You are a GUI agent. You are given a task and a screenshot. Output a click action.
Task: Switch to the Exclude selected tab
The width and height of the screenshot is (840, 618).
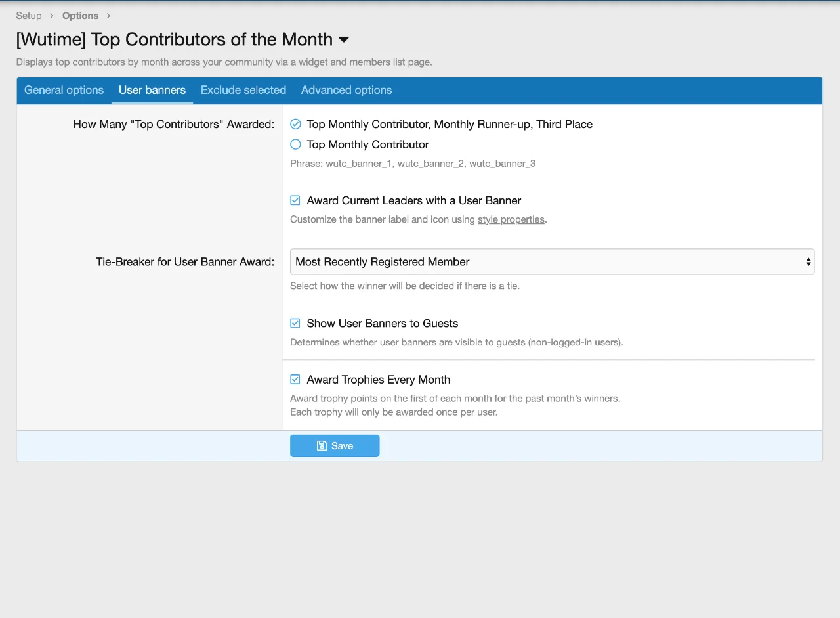[243, 91]
